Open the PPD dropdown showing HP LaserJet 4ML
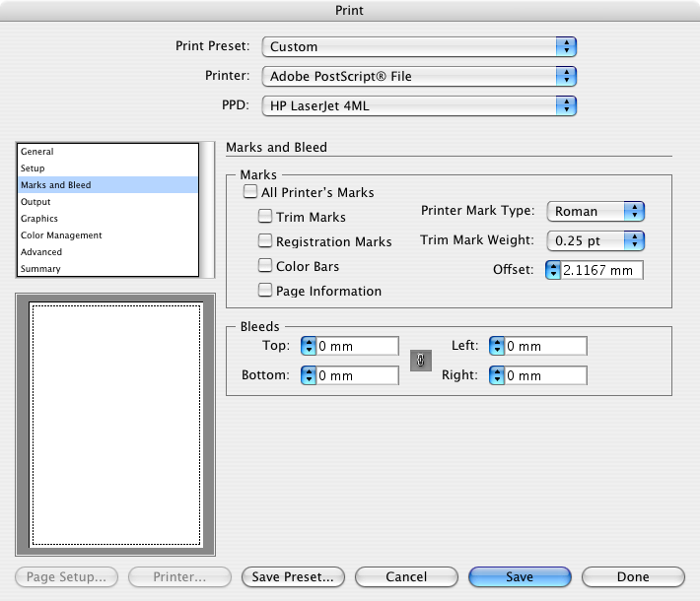This screenshot has height=601, width=700. tap(419, 105)
